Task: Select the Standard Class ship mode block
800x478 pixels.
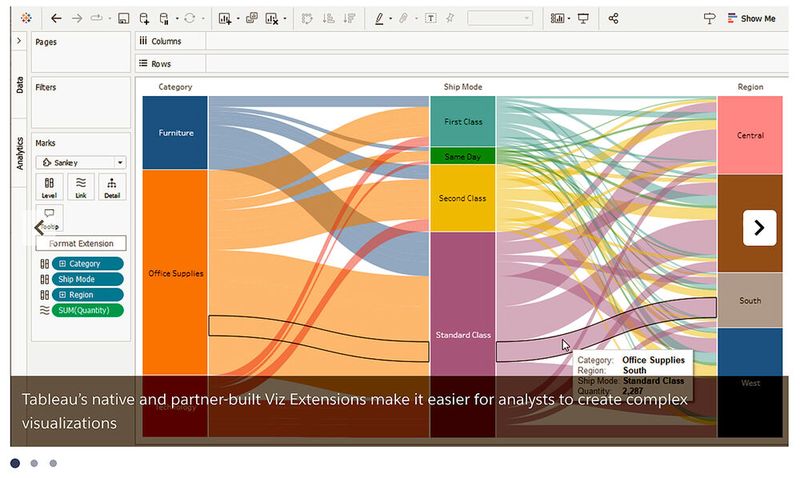Action: (463, 334)
